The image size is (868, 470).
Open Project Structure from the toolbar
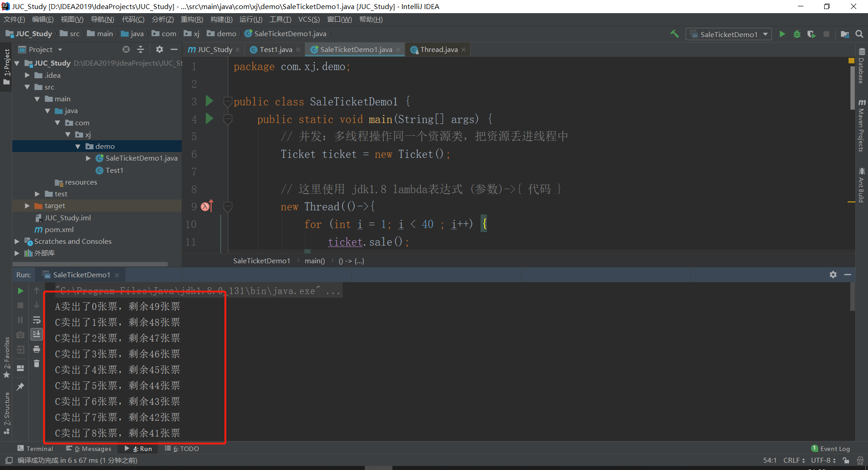pyautogui.click(x=844, y=34)
